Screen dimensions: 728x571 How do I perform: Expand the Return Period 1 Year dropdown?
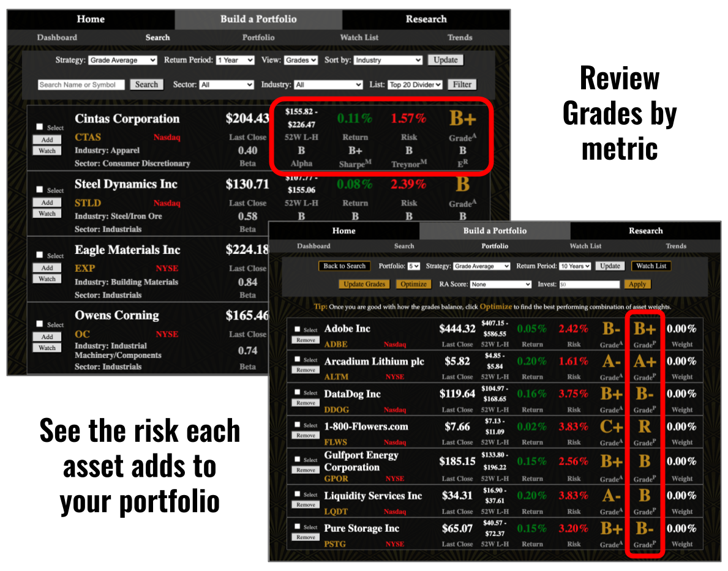coord(235,60)
